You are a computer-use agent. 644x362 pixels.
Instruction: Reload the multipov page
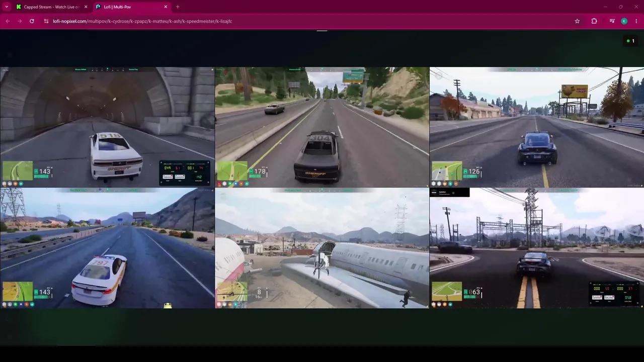[32, 21]
